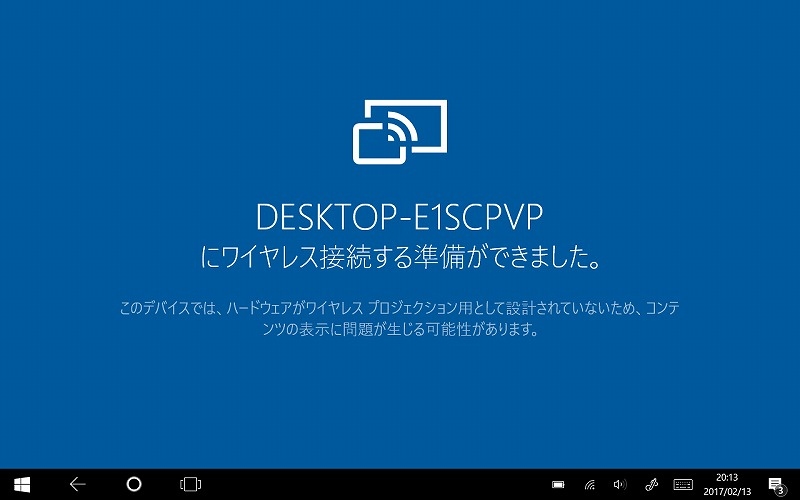Open the clock showing 20:13
Screen dimensions: 800x500
[x=727, y=478]
